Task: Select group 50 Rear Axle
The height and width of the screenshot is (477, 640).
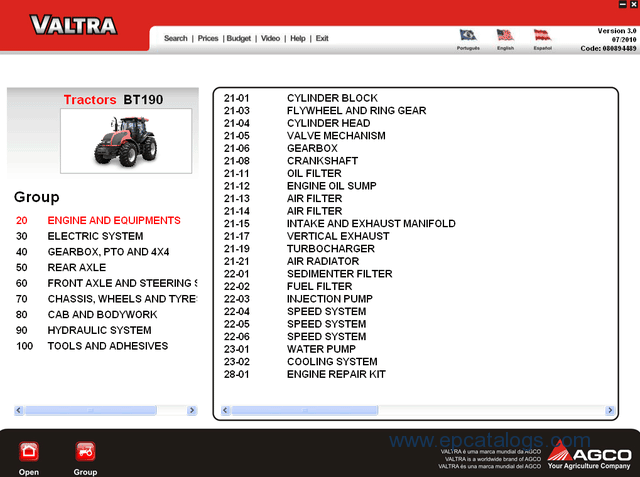Action: 61,268
